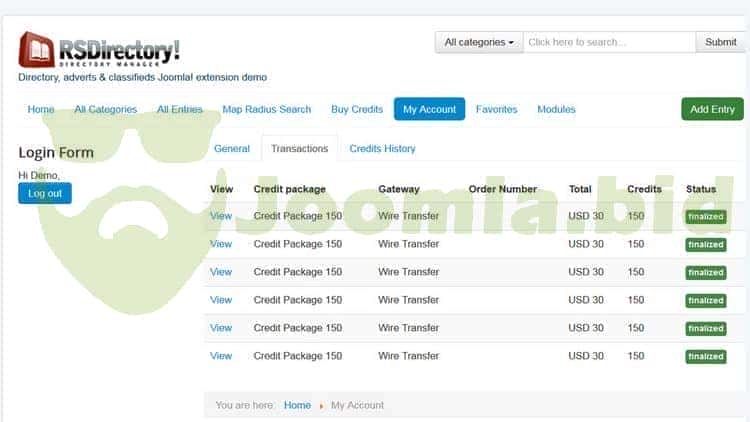Click finalized status badge in last row
This screenshot has width=750, height=422.
tap(705, 356)
